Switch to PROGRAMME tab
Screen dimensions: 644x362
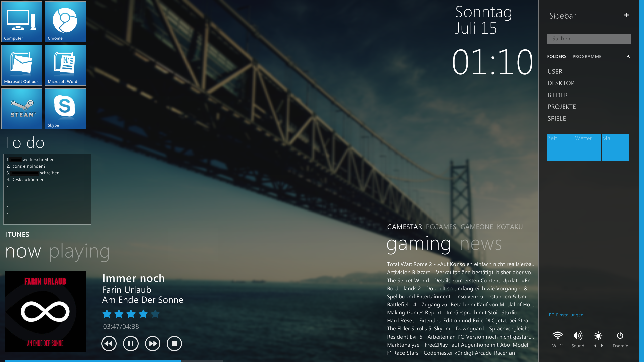tap(587, 57)
